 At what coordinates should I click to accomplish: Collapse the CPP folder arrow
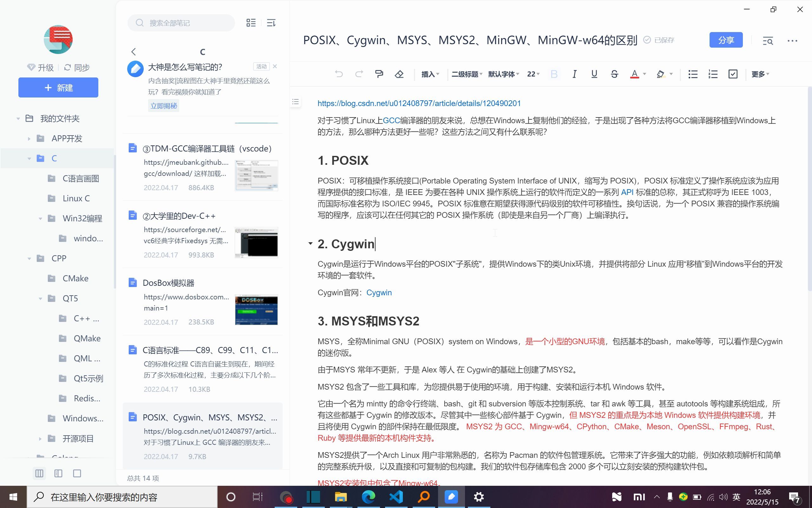[29, 258]
